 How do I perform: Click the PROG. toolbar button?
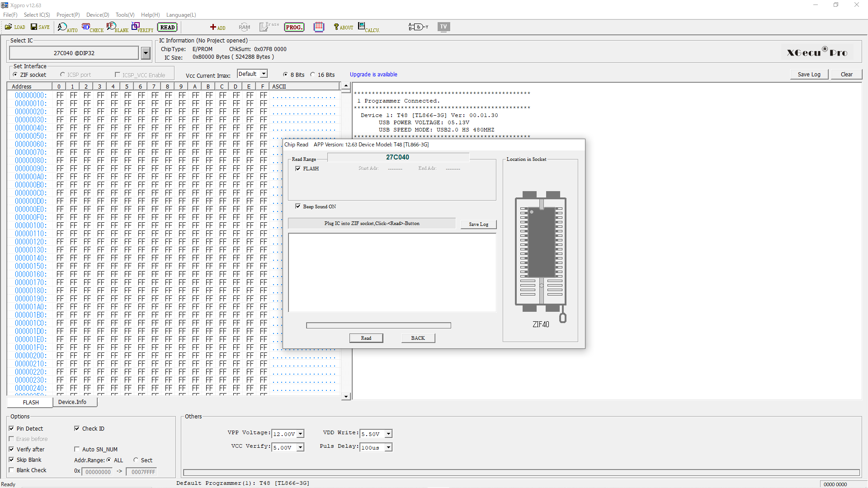[x=294, y=27]
